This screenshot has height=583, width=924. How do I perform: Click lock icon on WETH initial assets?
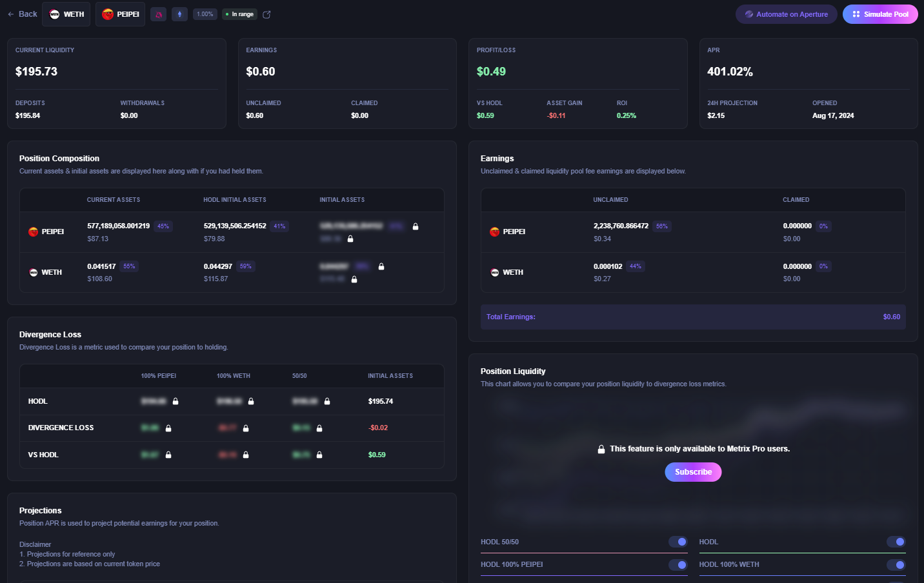[x=381, y=266]
